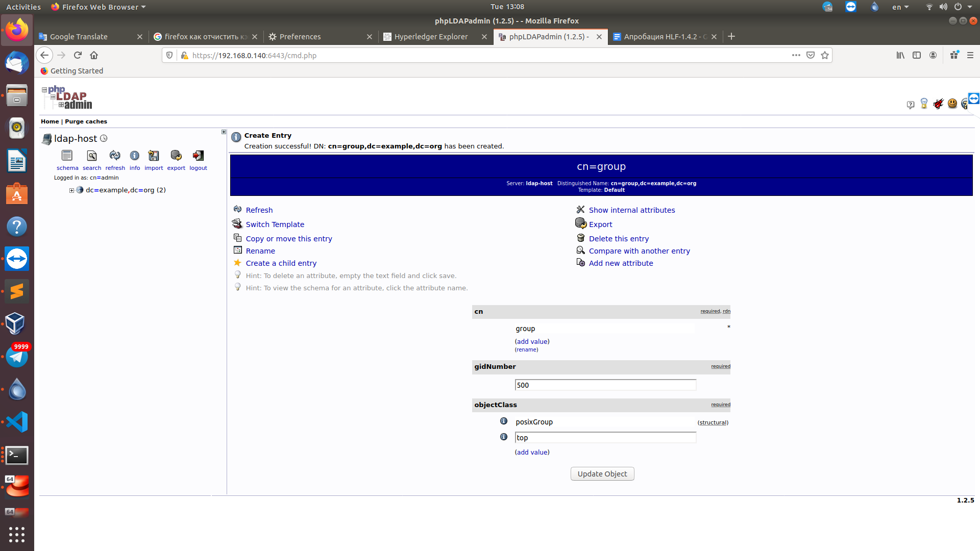Open the server info icon
Screen dimensions: 980x551
coord(134,156)
